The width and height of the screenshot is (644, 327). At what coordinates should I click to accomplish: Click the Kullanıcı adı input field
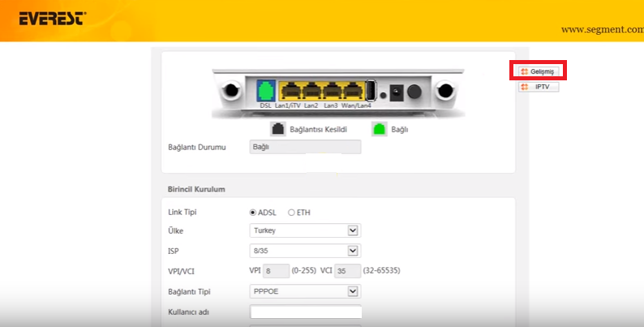tap(306, 312)
